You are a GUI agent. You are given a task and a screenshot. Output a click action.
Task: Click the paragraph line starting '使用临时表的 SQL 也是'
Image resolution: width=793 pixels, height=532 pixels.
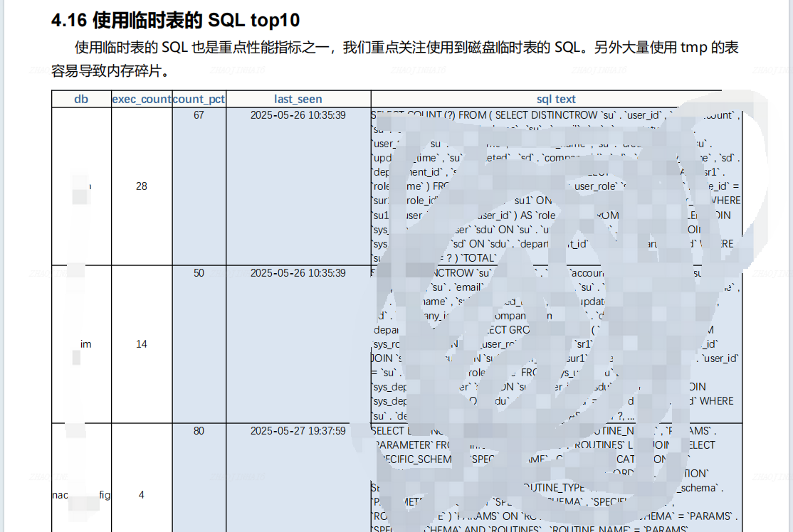point(406,48)
